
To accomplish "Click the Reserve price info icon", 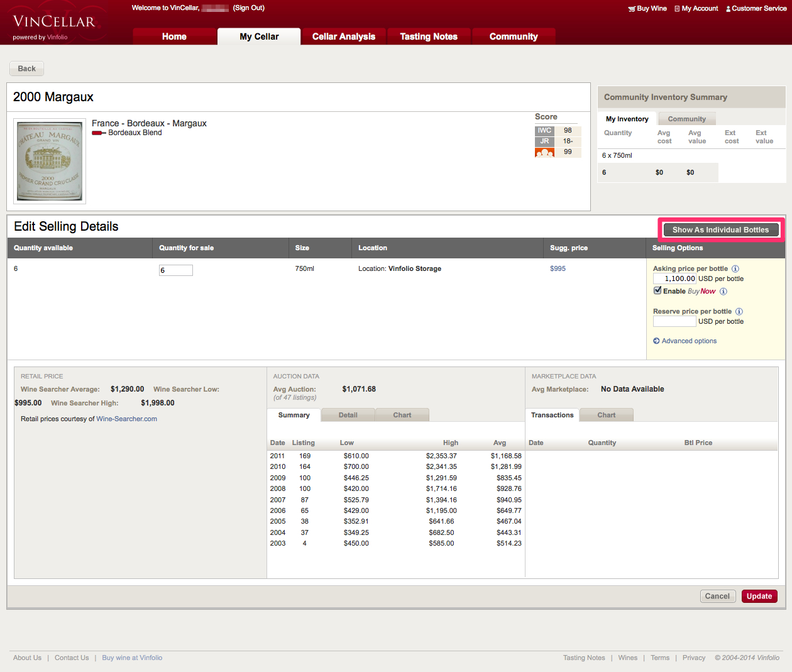I will click(739, 312).
